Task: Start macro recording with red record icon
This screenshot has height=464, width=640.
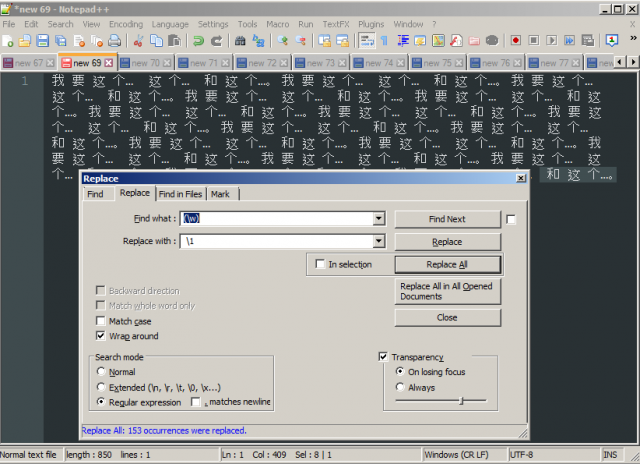Action: click(516, 41)
